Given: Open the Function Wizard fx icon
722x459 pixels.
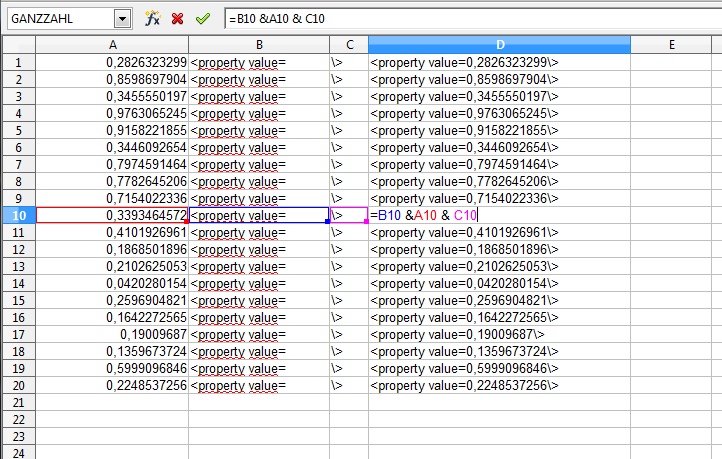Looking at the screenshot, I should point(152,18).
